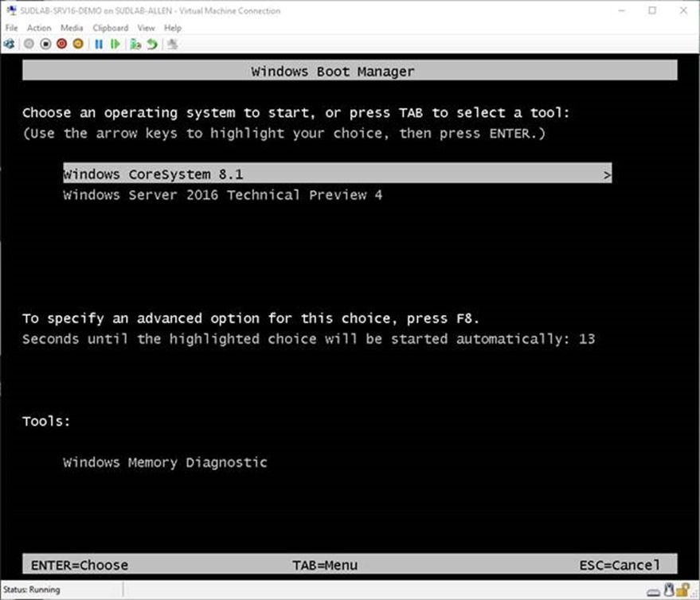Click the mouse status icon in status bar
Image resolution: width=700 pixels, height=600 pixels.
coord(668,590)
